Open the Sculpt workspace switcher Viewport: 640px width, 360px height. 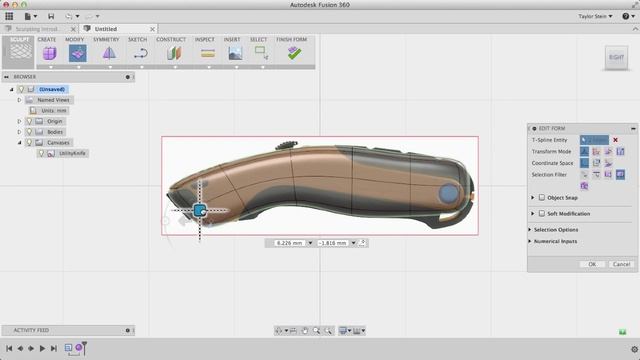coord(18,52)
